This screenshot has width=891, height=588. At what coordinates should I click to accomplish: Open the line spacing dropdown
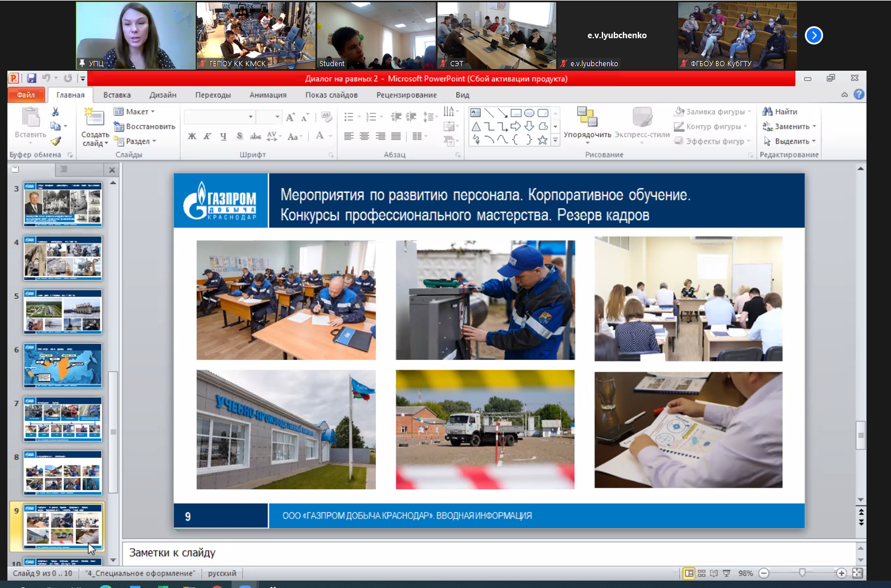pyautogui.click(x=431, y=117)
